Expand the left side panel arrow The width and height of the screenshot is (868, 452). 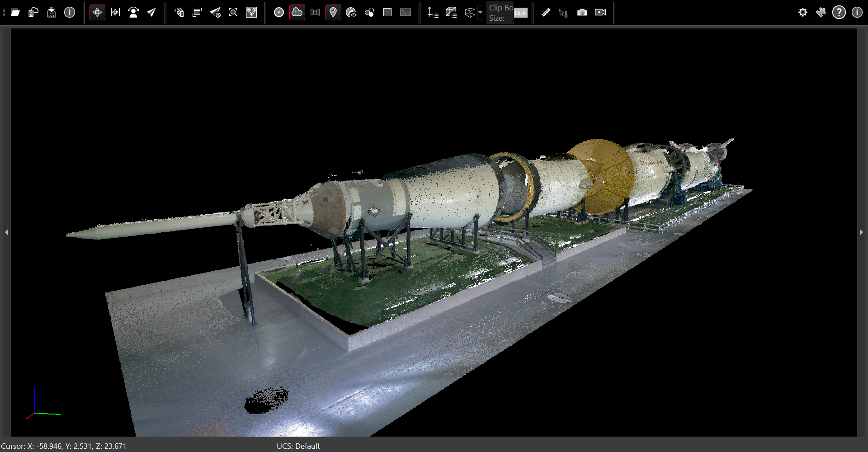click(x=6, y=232)
